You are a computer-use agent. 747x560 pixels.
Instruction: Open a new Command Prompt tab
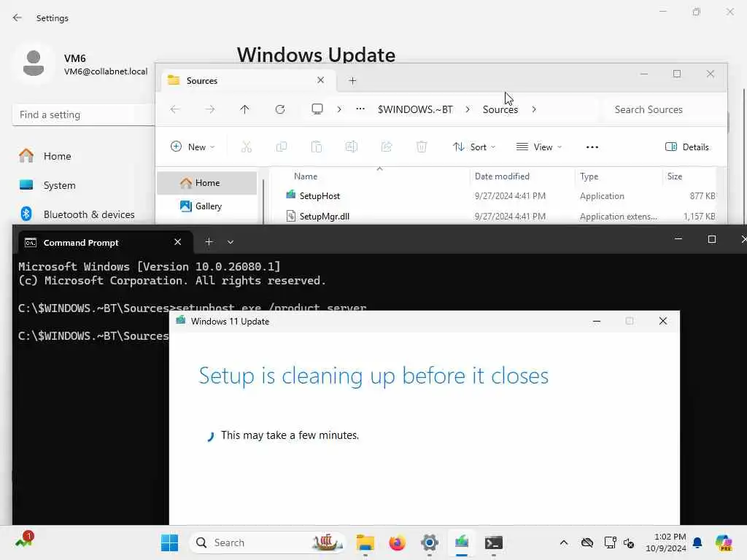point(209,242)
